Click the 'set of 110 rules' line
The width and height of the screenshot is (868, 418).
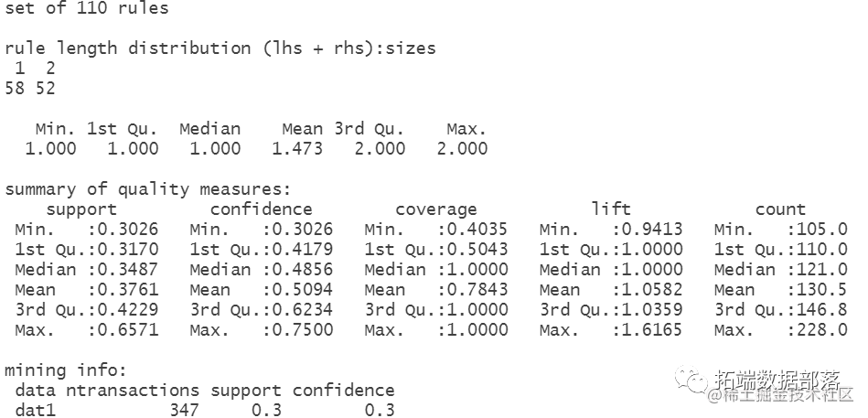click(x=86, y=8)
